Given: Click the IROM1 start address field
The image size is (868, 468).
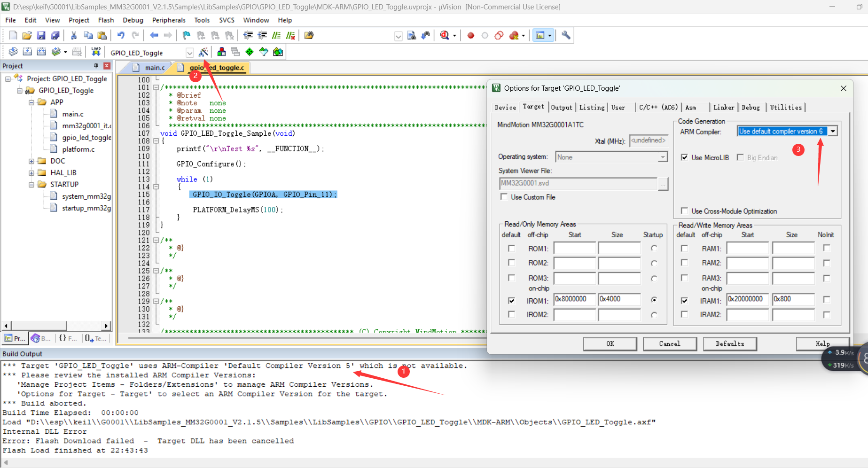Looking at the screenshot, I should 574,299.
